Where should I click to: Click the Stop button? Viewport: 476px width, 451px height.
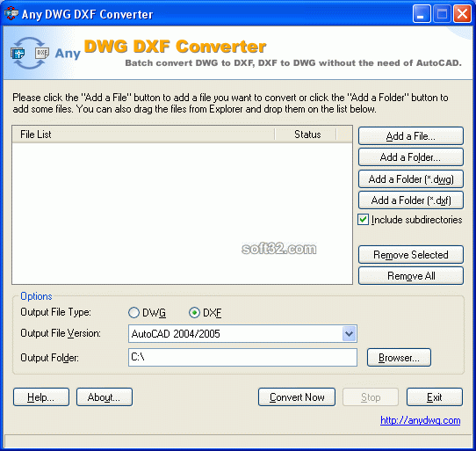point(371,396)
